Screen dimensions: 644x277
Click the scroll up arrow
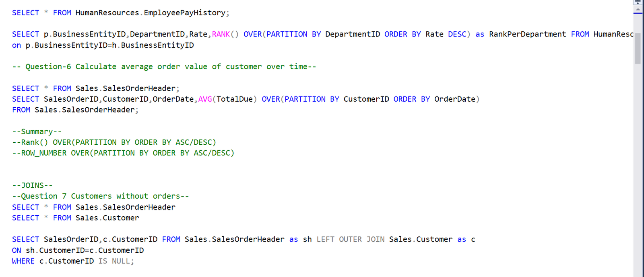pyautogui.click(x=638, y=9)
